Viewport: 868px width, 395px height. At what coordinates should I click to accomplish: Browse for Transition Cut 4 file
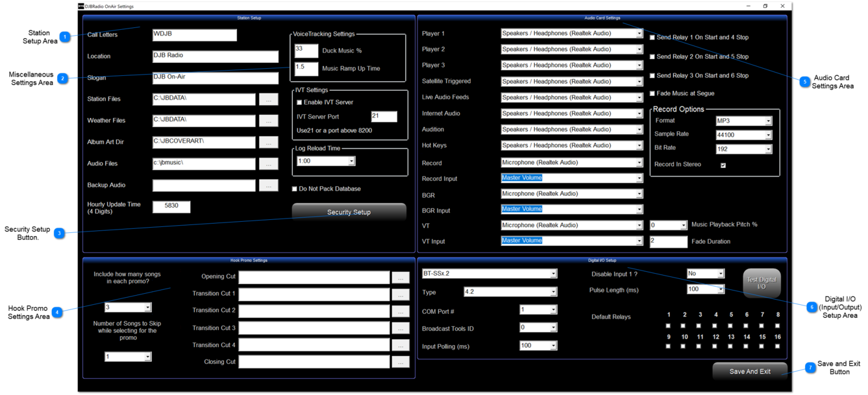(x=401, y=345)
